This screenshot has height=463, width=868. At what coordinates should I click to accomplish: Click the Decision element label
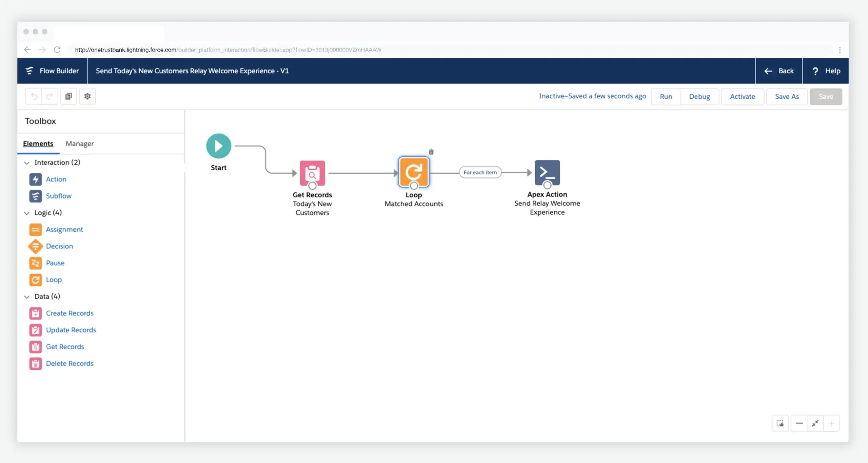coord(59,246)
